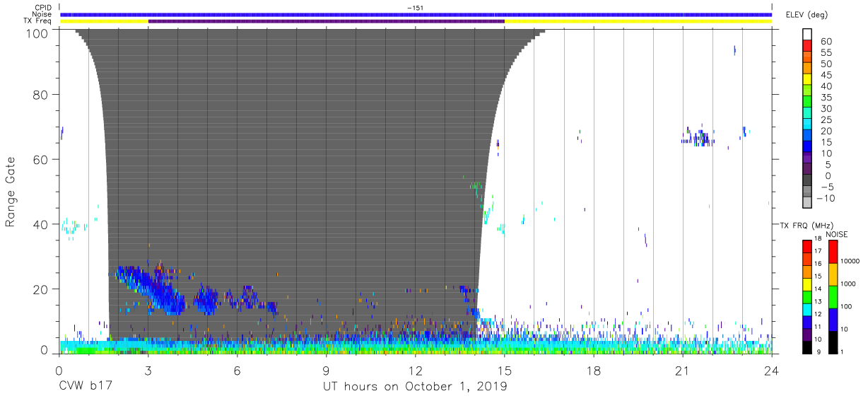Click the "45" label on the ELEV scale
This screenshot has height=401, width=868.
825,76
